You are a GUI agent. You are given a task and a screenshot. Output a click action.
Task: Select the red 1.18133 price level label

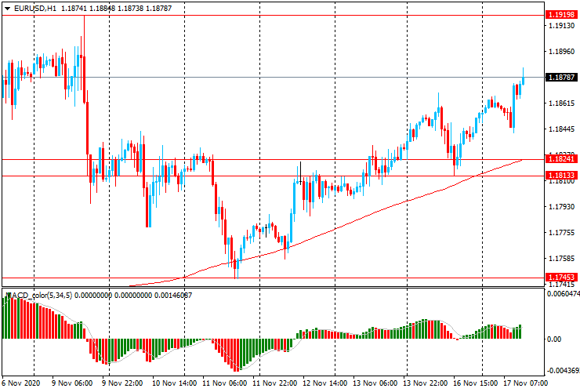coord(561,176)
